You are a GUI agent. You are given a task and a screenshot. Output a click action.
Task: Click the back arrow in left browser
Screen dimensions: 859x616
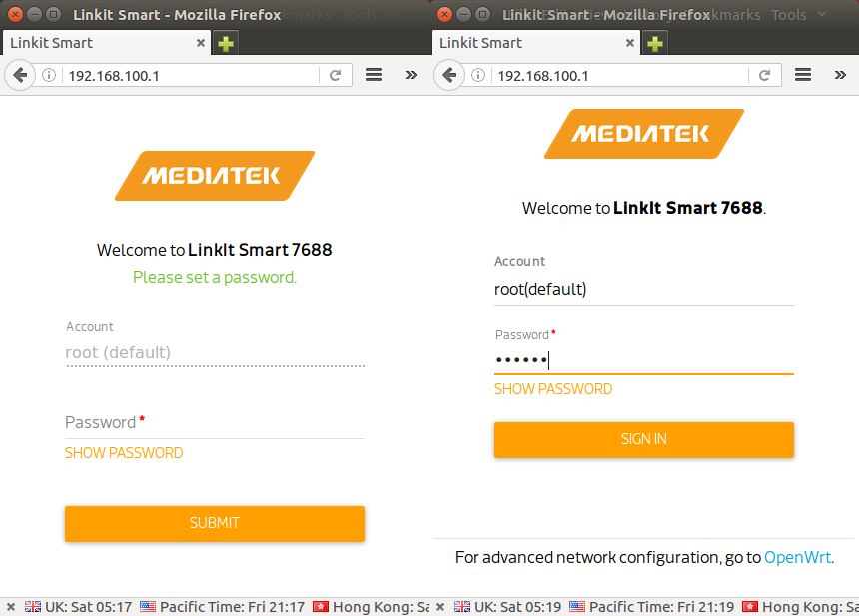[20, 75]
